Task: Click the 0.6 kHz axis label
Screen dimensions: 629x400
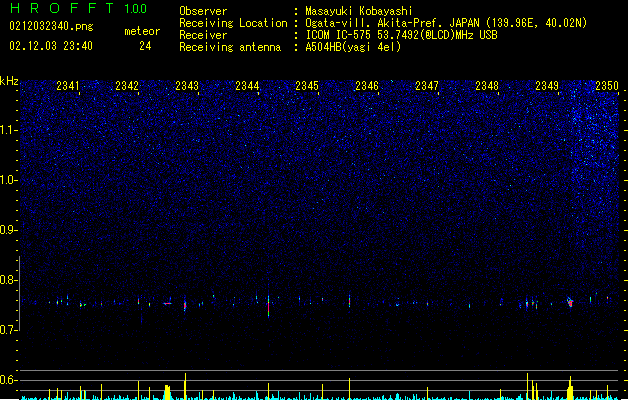Action: tap(8, 380)
